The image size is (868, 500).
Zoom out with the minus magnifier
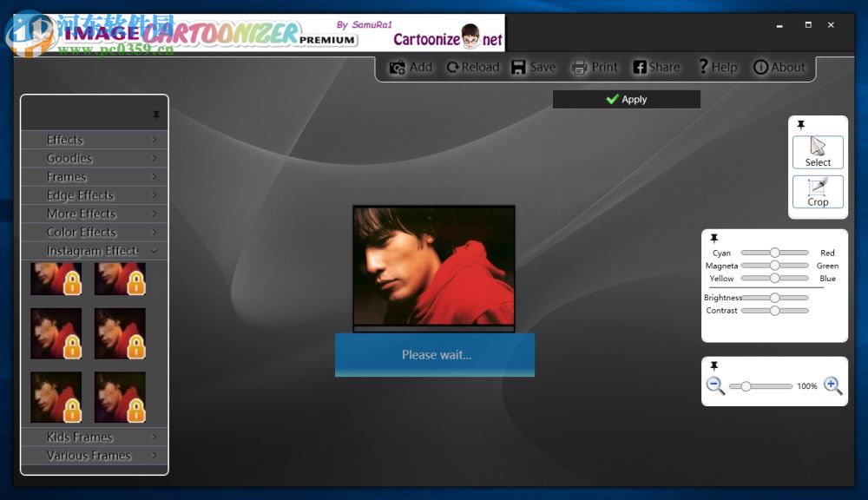[x=715, y=385]
